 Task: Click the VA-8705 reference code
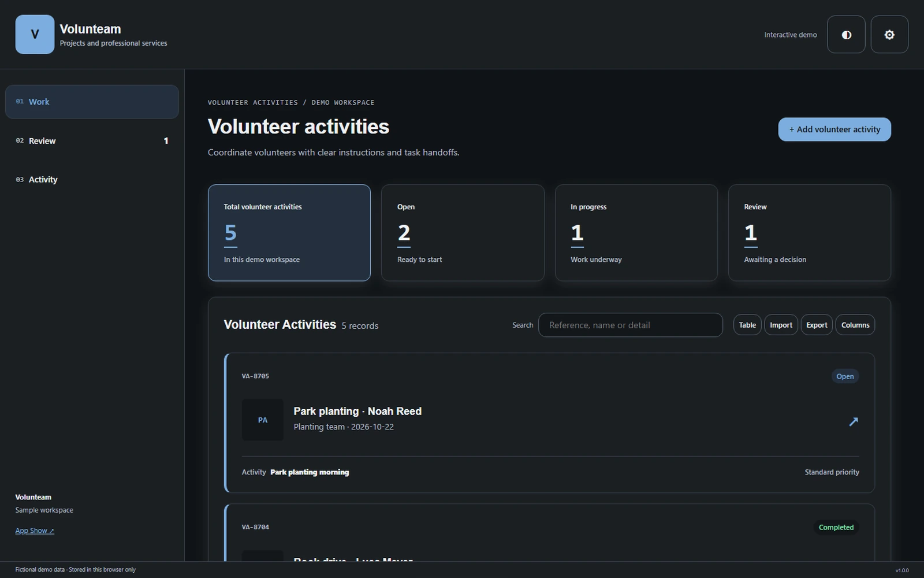(x=255, y=376)
